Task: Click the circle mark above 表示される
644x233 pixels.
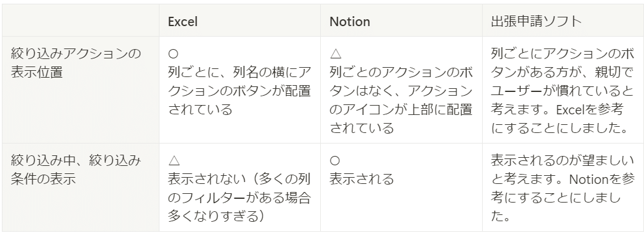Action: tap(335, 160)
